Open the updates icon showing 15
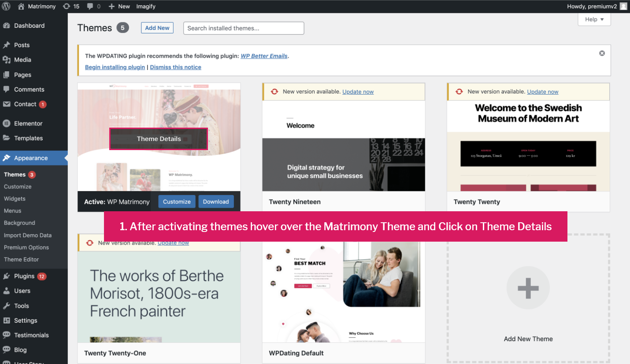The width and height of the screenshot is (630, 364). [x=66, y=6]
